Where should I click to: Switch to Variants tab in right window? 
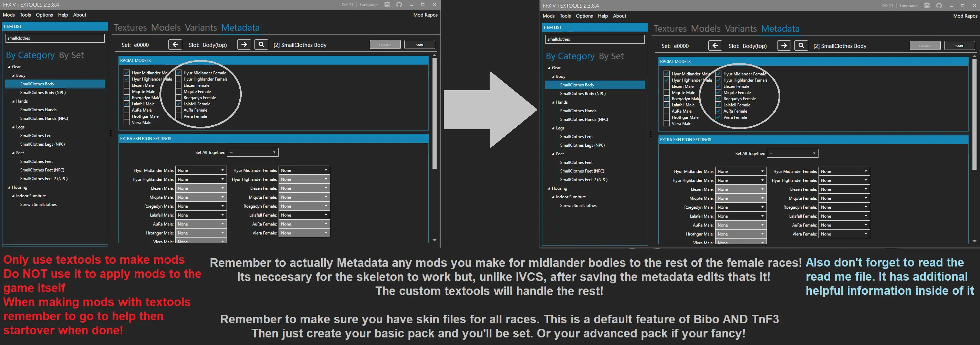click(x=740, y=29)
